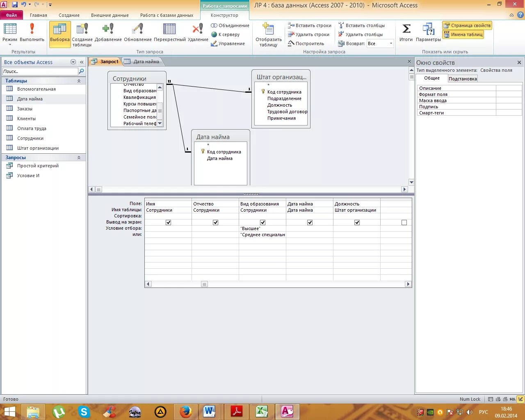
Task: Switch to the Создание ribbon tab
Action: tap(69, 15)
